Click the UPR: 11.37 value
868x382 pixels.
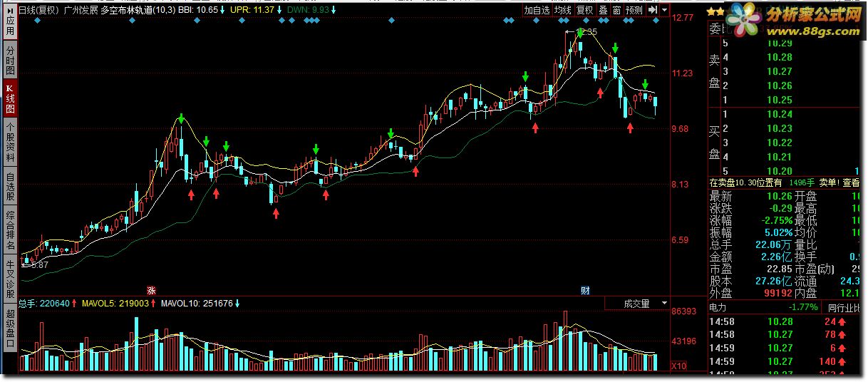coord(252,10)
